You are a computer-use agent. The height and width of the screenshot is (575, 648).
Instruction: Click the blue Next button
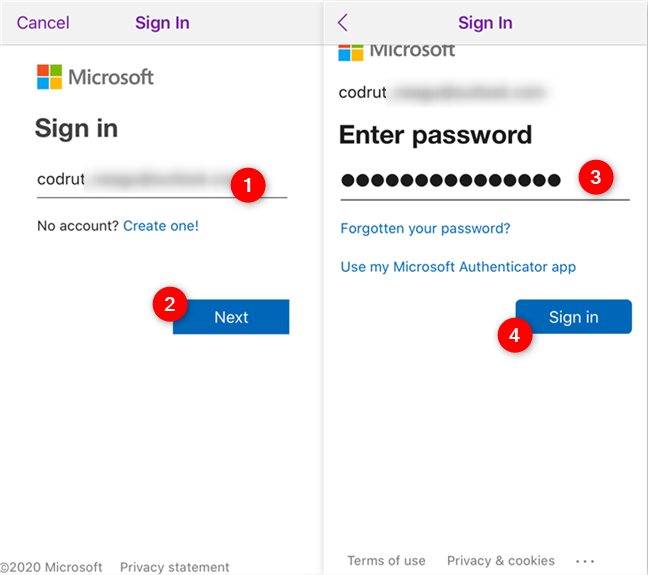click(231, 317)
